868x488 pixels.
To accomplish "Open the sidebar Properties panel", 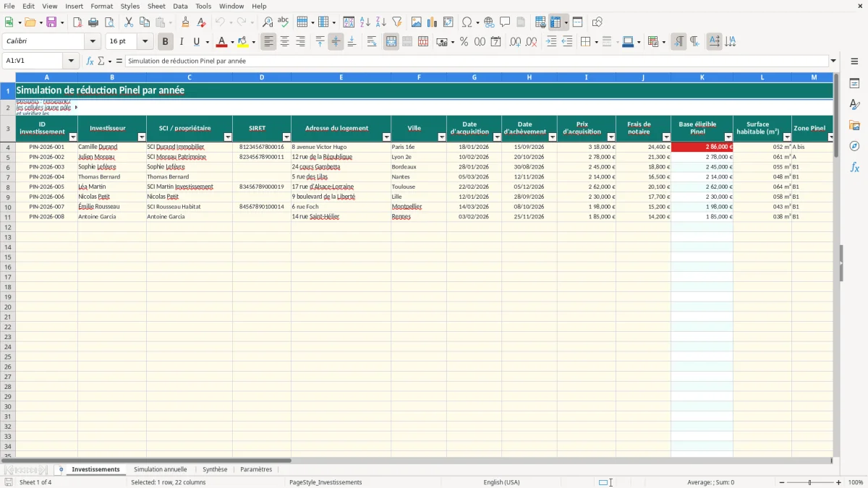I will click(x=854, y=84).
